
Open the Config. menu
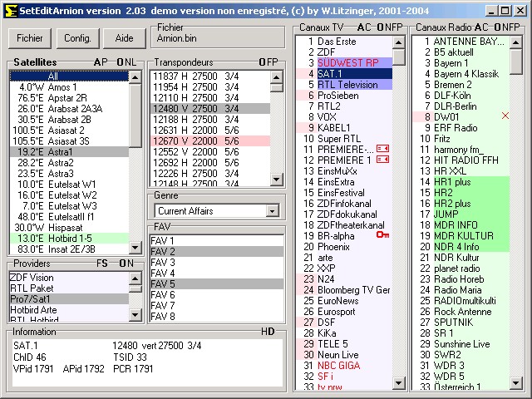click(x=77, y=38)
